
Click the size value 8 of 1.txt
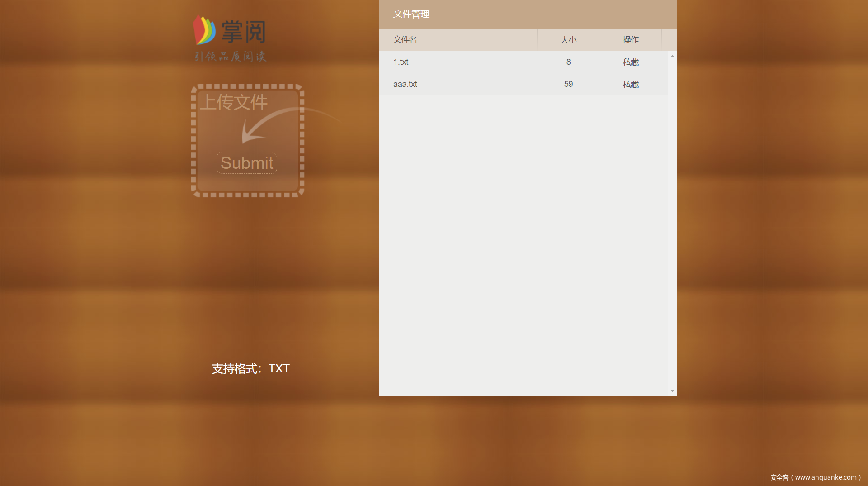tap(568, 62)
